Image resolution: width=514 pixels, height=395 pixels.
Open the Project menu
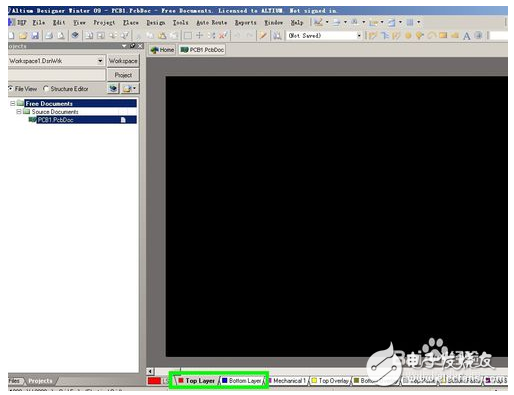coord(104,23)
